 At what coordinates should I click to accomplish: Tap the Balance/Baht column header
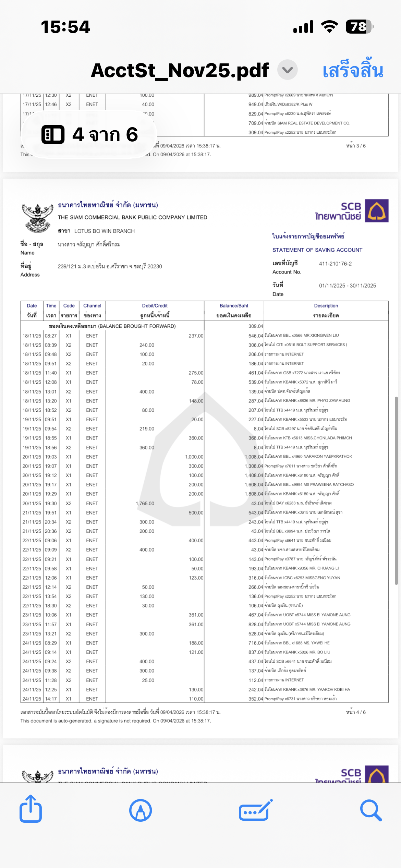click(x=234, y=310)
